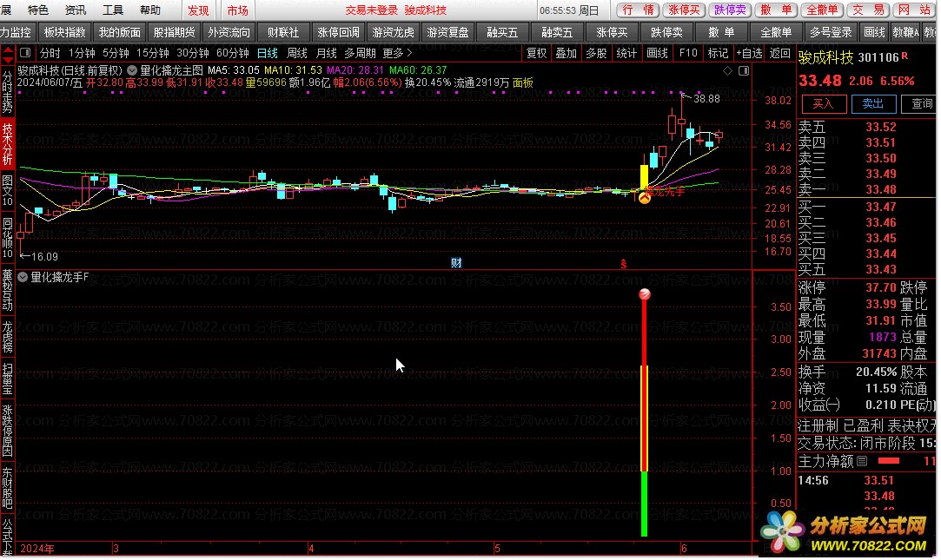The height and width of the screenshot is (560, 941).
Task: Select the 涨跌停原因 sidebar tab
Action: [7, 432]
